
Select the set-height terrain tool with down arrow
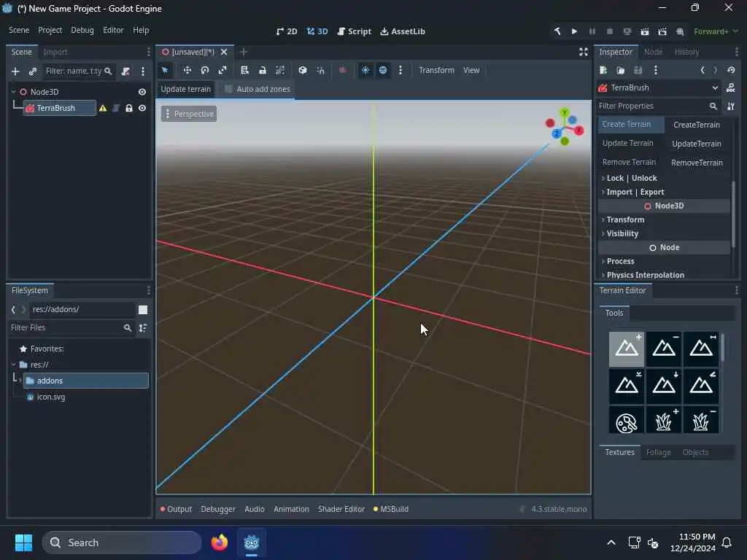coord(664,386)
